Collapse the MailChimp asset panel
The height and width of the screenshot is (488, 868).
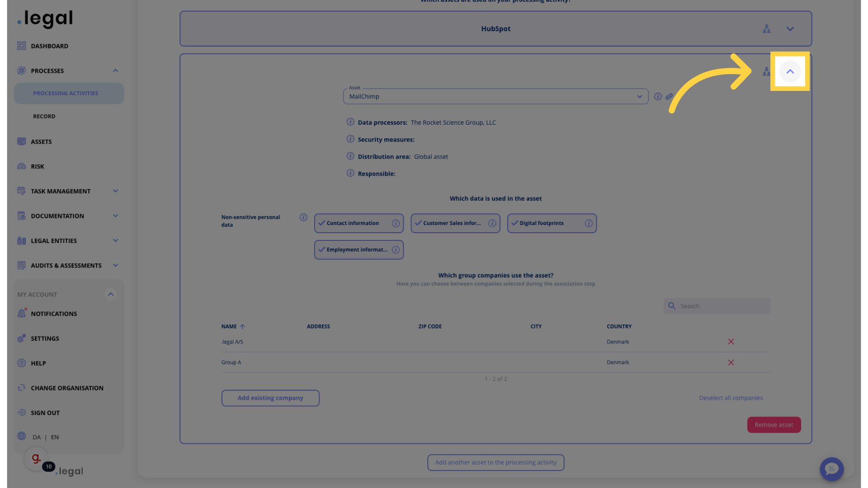(x=790, y=71)
